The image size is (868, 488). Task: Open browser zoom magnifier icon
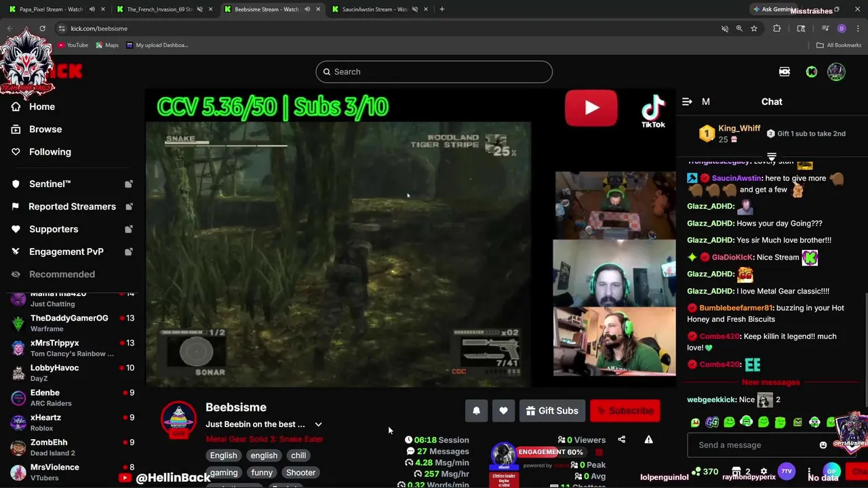tap(739, 28)
